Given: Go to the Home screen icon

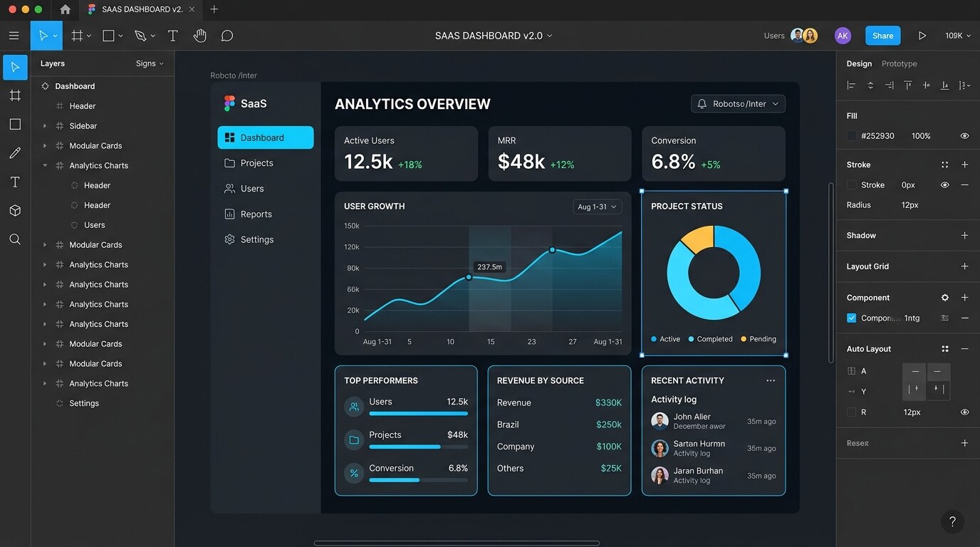Looking at the screenshot, I should [66, 9].
